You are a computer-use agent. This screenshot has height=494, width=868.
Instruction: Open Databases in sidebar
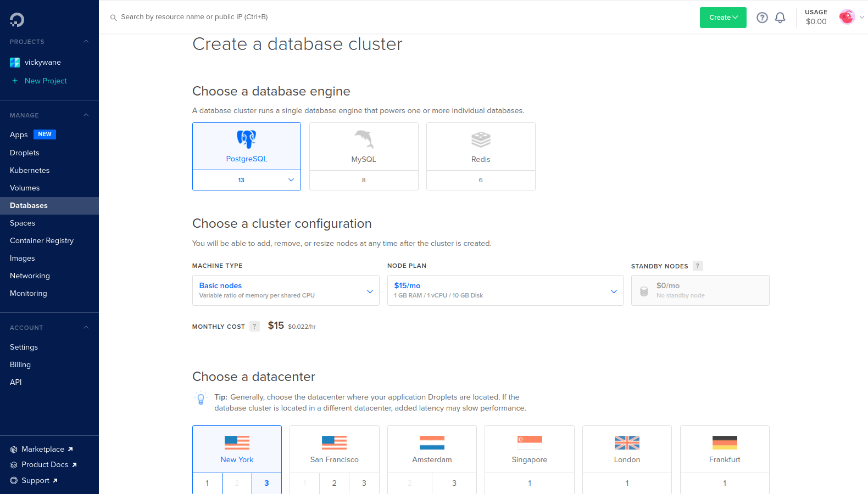[49, 205]
